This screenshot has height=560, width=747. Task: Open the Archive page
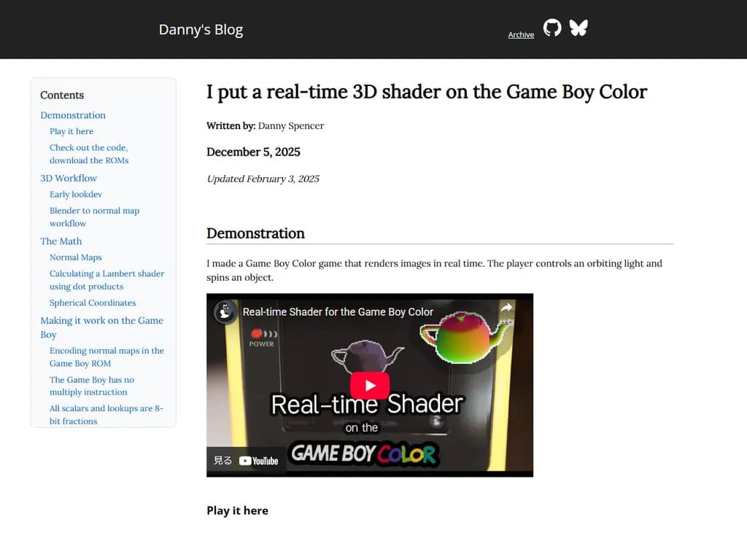pos(521,34)
